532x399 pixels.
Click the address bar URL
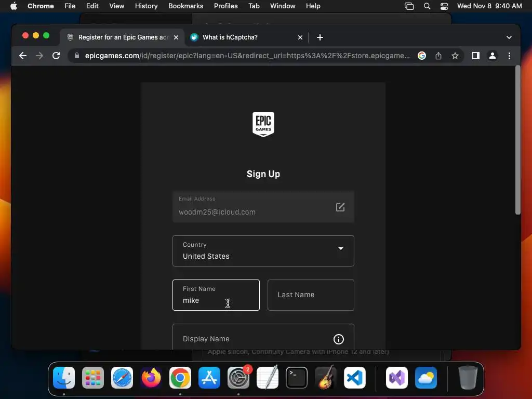pos(247,56)
